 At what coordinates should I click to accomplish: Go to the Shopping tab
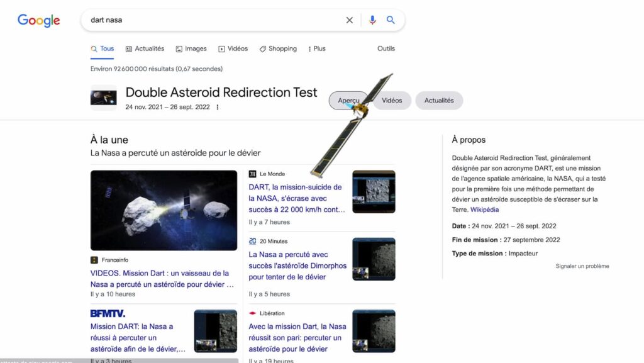[278, 49]
